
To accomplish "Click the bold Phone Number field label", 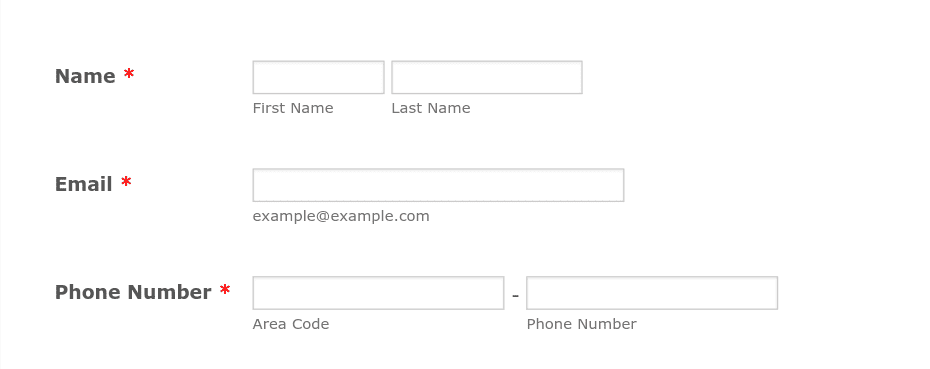I will (x=133, y=292).
